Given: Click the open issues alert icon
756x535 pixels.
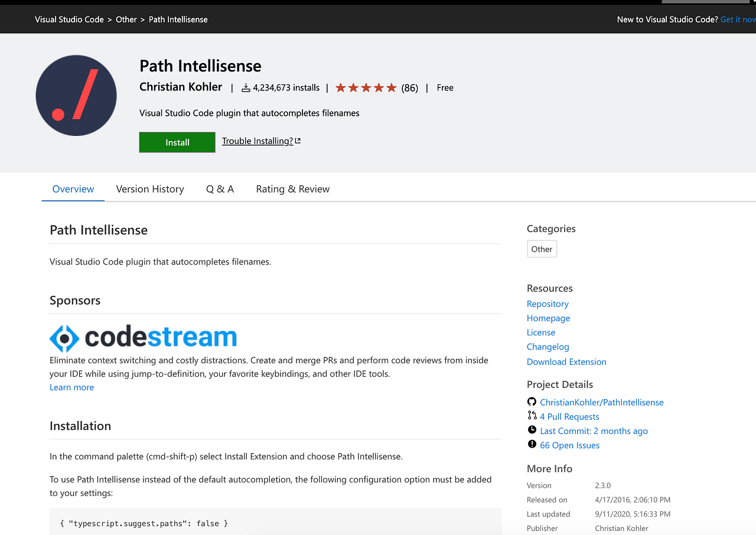Looking at the screenshot, I should [x=532, y=445].
